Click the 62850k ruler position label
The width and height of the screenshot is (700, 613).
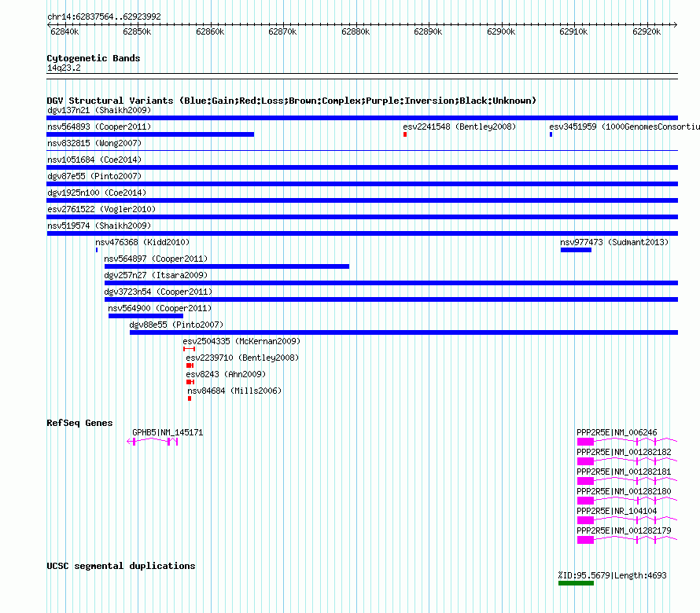[137, 31]
